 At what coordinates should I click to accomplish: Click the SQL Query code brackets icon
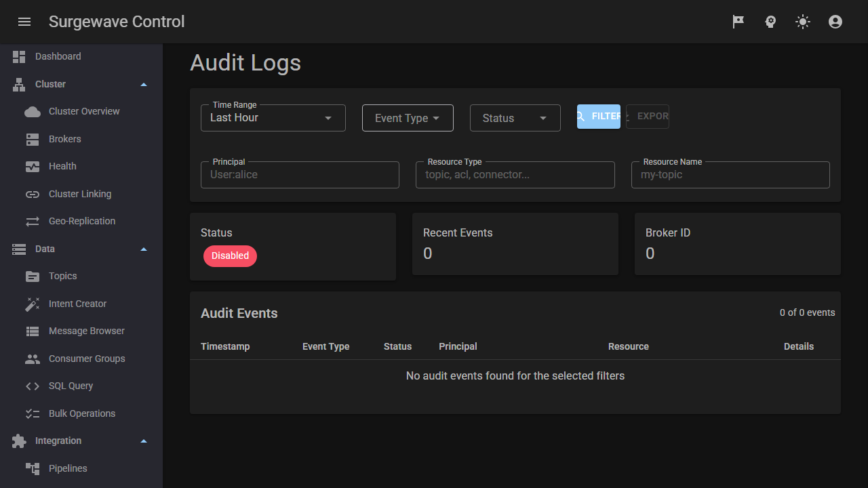[33, 386]
